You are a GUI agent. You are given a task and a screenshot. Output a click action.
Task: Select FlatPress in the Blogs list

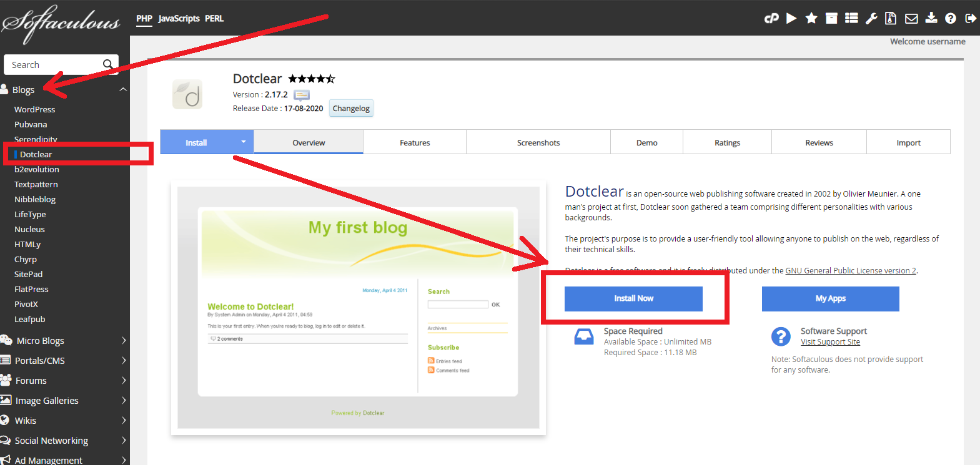point(31,289)
